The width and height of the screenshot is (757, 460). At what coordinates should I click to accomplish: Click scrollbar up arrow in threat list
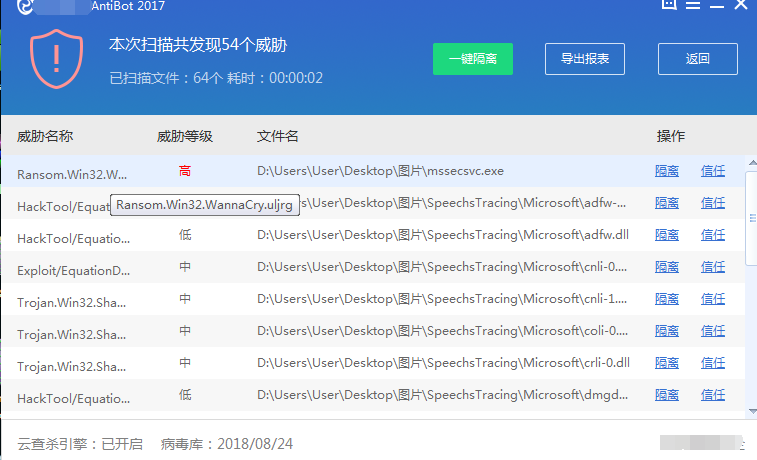(752, 163)
